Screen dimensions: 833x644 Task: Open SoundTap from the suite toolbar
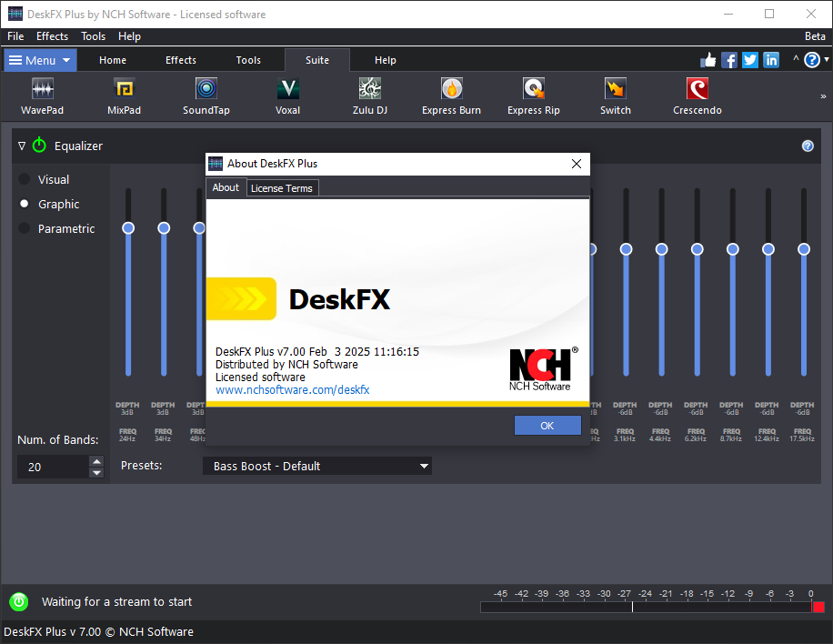[x=206, y=96]
